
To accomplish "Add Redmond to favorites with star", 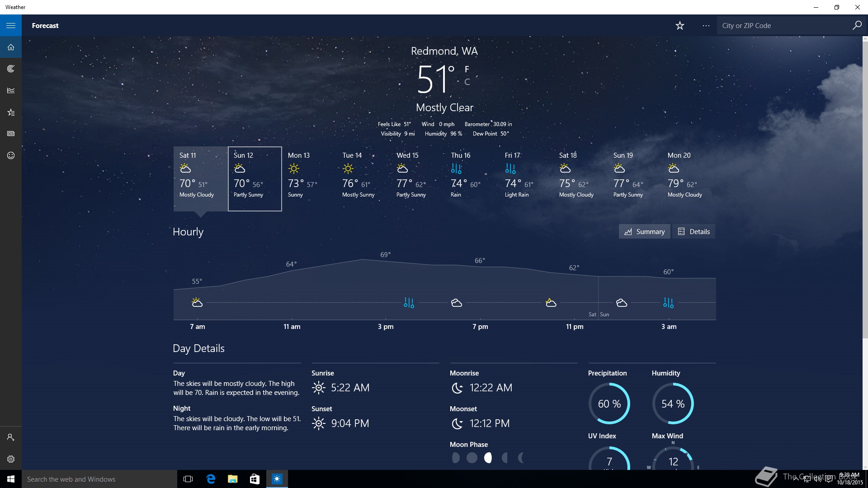I will 680,26.
